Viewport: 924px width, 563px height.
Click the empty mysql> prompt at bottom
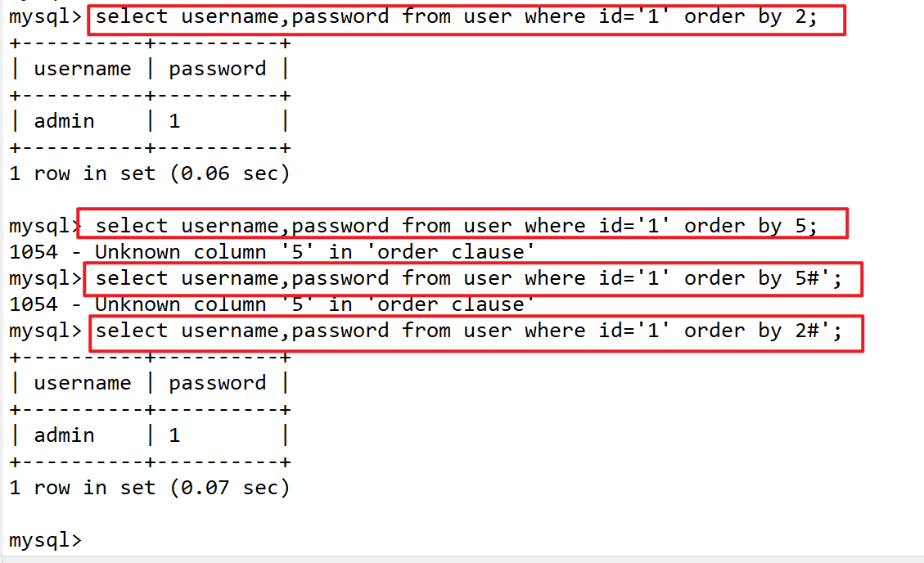pyautogui.click(x=45, y=540)
